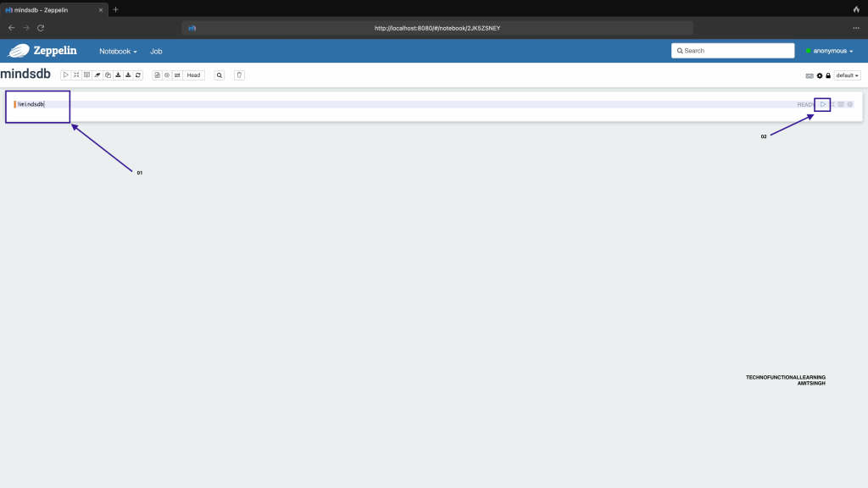
Task: Open keyboard shortcuts list icon
Action: point(810,75)
